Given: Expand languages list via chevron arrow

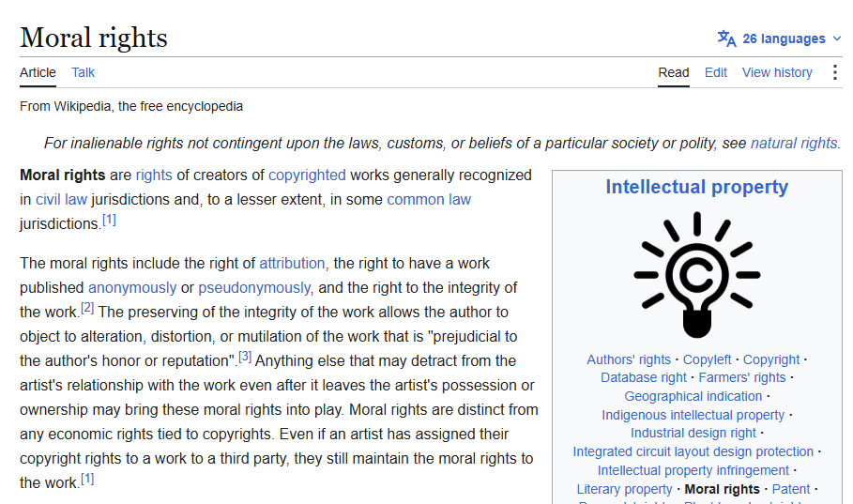Looking at the screenshot, I should pyautogui.click(x=837, y=38).
